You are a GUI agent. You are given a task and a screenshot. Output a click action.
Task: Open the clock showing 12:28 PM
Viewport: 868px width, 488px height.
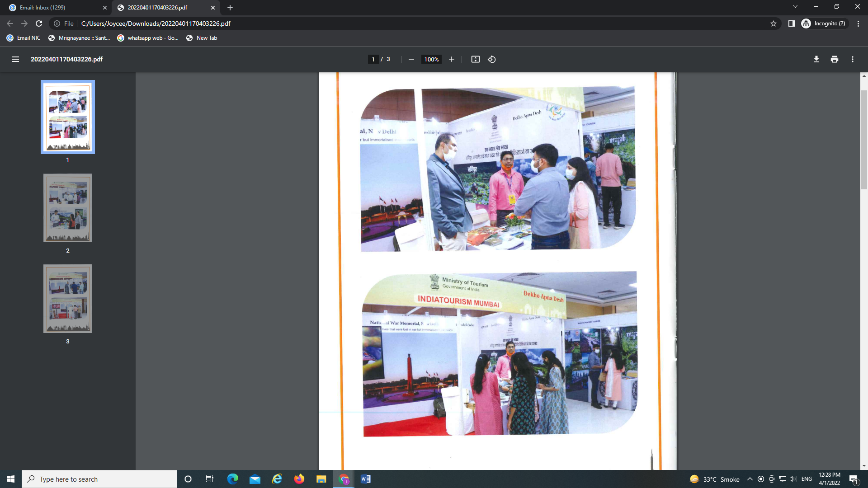830,479
